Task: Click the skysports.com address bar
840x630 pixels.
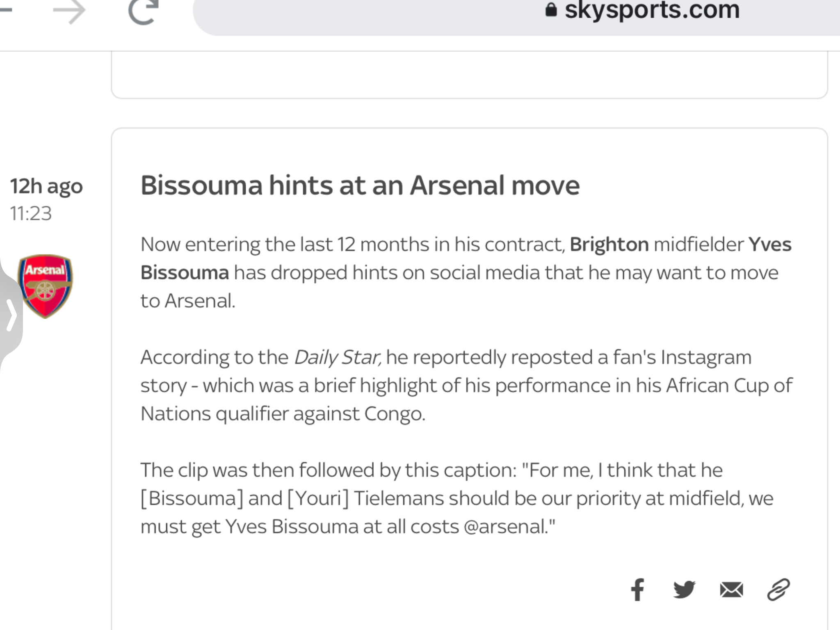Action: click(516, 16)
